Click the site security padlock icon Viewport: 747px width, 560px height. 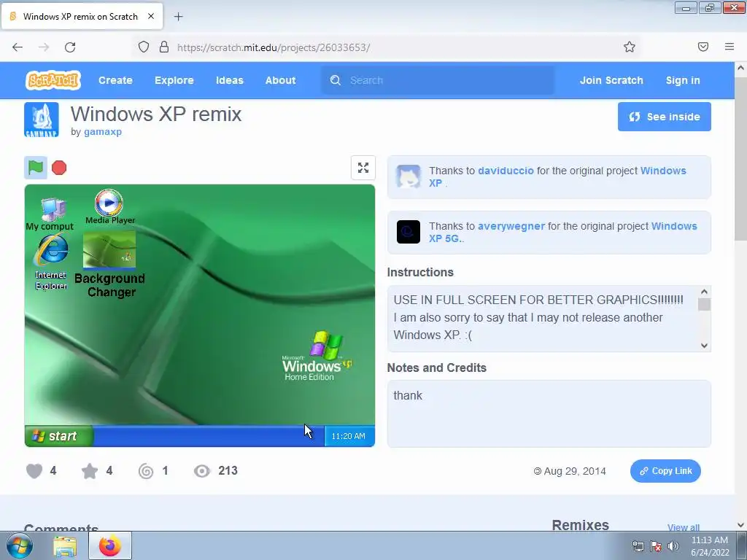164,47
